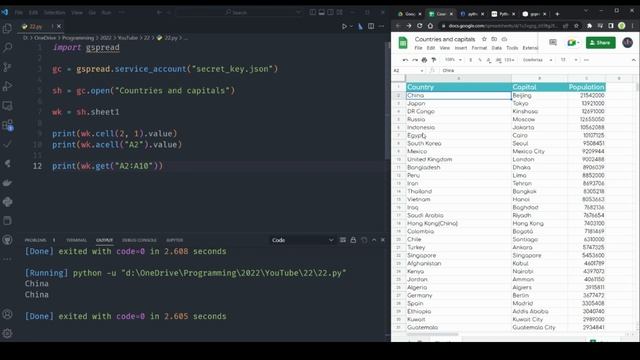Click the VS Code command center search box
The image size is (640, 360).
point(239,13)
